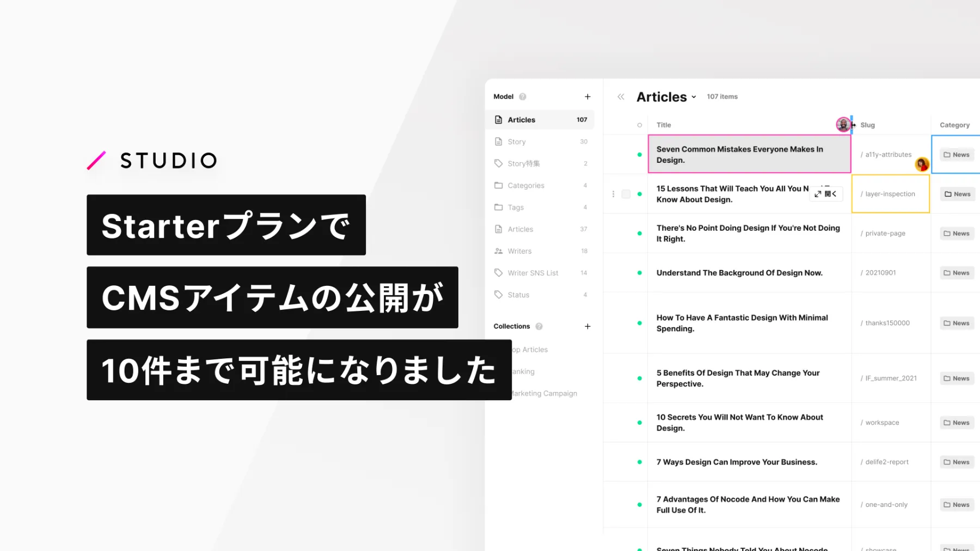Click the collaborator avatar in the Title header
980x551 pixels.
tap(843, 125)
